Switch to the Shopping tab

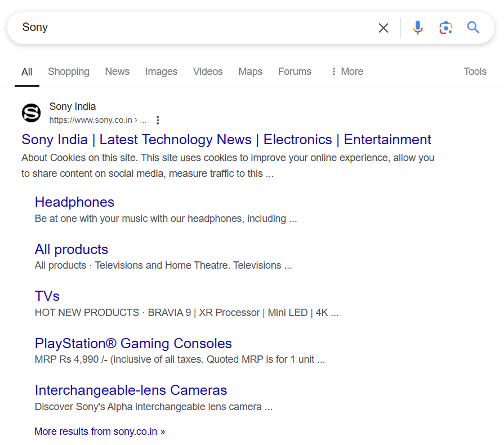tap(69, 72)
